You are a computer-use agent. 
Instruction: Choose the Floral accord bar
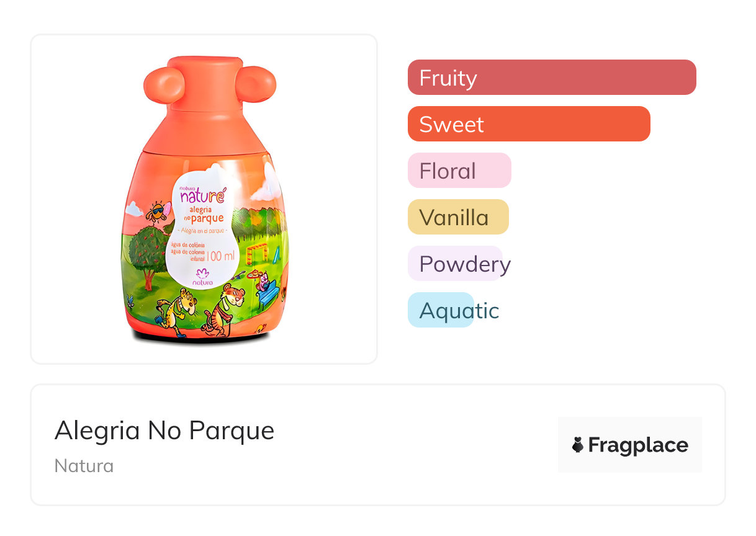point(459,171)
